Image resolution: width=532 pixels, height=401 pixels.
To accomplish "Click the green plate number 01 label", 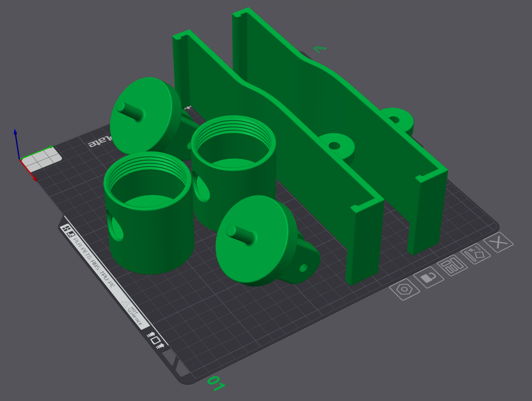I will [216, 383].
